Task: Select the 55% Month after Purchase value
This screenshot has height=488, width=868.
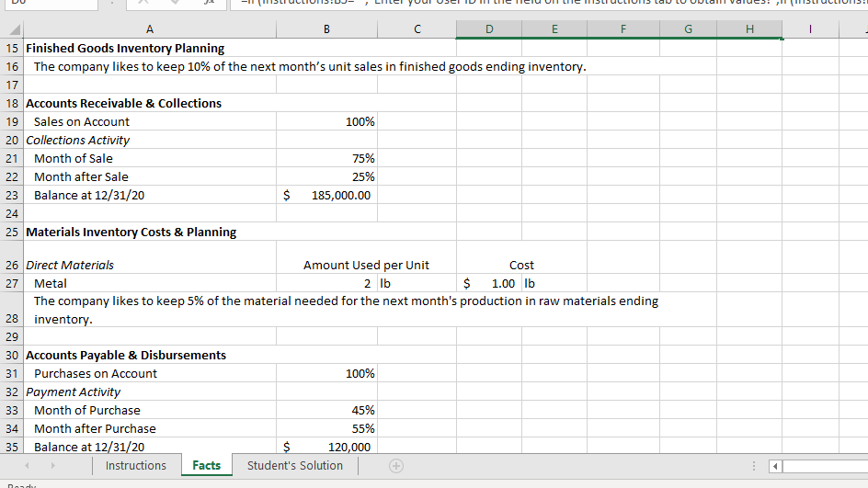Action: [x=326, y=428]
